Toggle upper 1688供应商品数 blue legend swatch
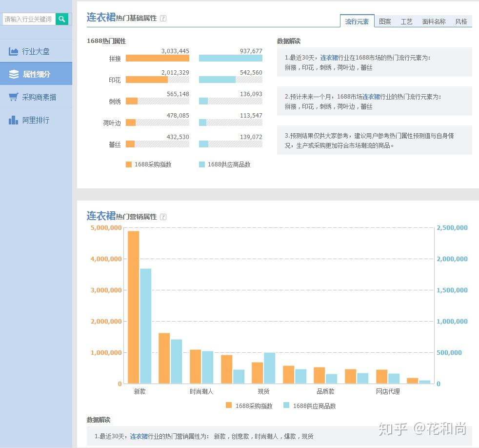 201,164
